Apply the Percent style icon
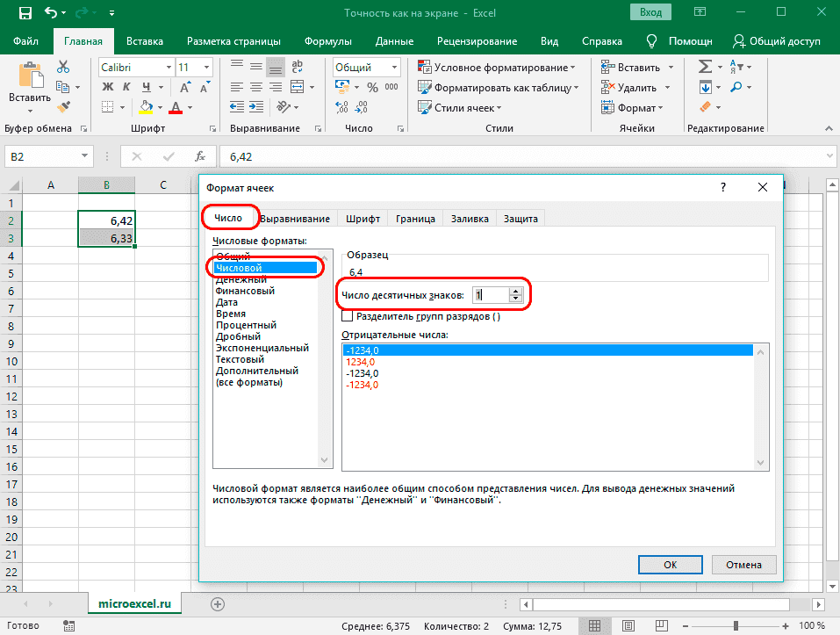The width and height of the screenshot is (840, 635). [x=374, y=86]
